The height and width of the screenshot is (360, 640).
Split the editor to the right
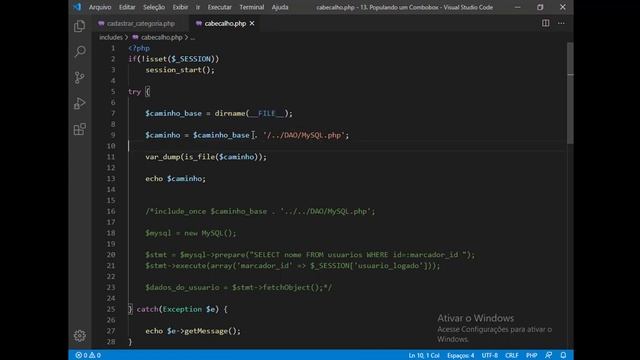[x=545, y=23]
